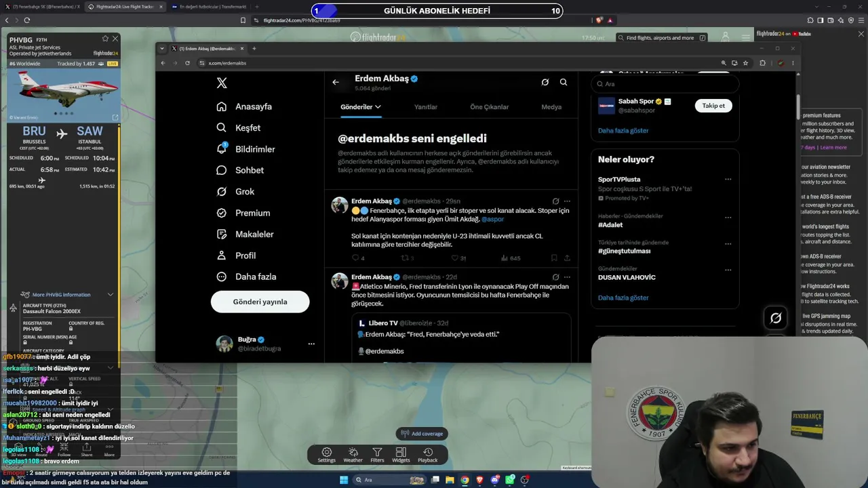The height and width of the screenshot is (488, 868).
Task: Close the PHVBG flight panel
Action: (x=115, y=39)
